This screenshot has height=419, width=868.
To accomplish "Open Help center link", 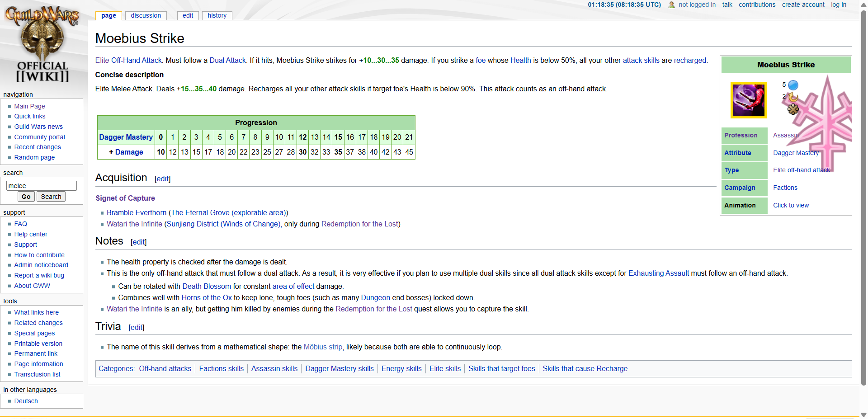I will (x=31, y=234).
